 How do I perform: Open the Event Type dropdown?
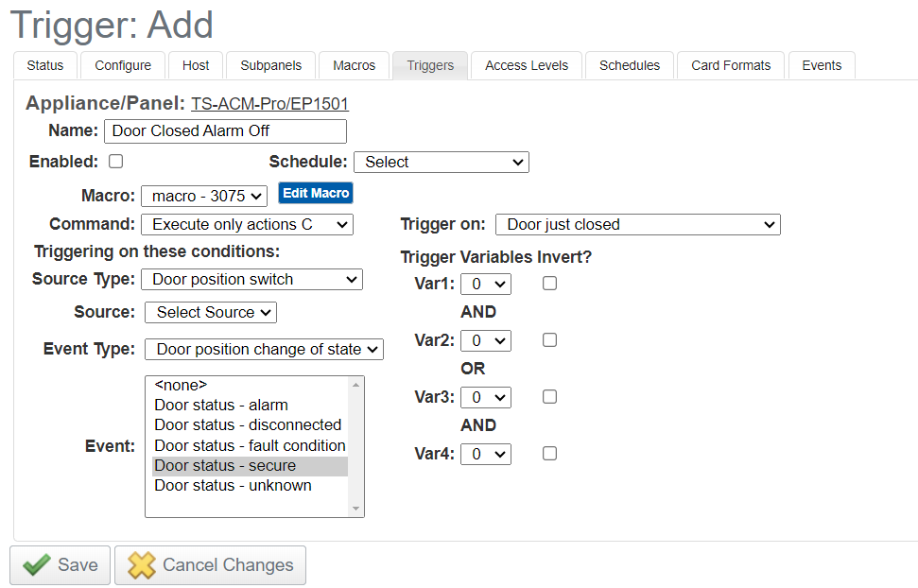(x=264, y=349)
